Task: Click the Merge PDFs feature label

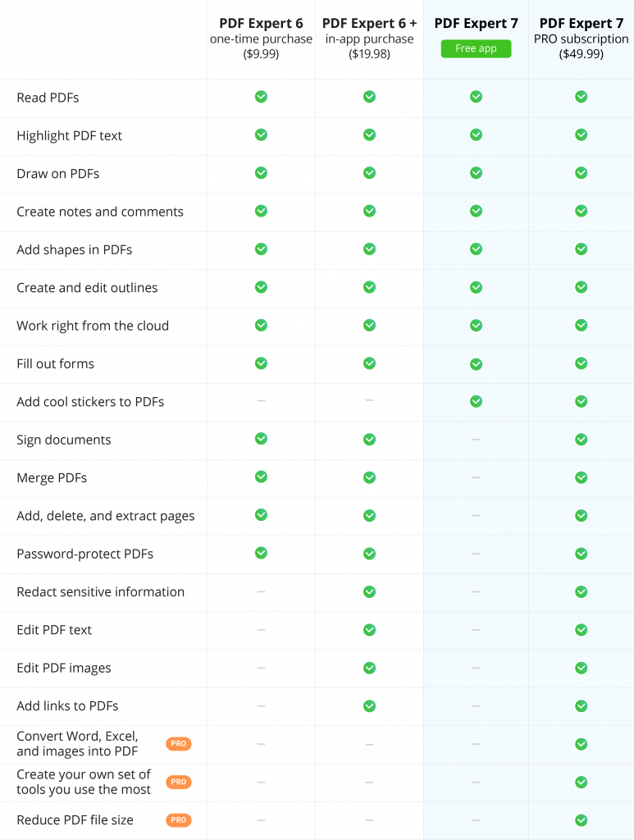Action: 52,478
